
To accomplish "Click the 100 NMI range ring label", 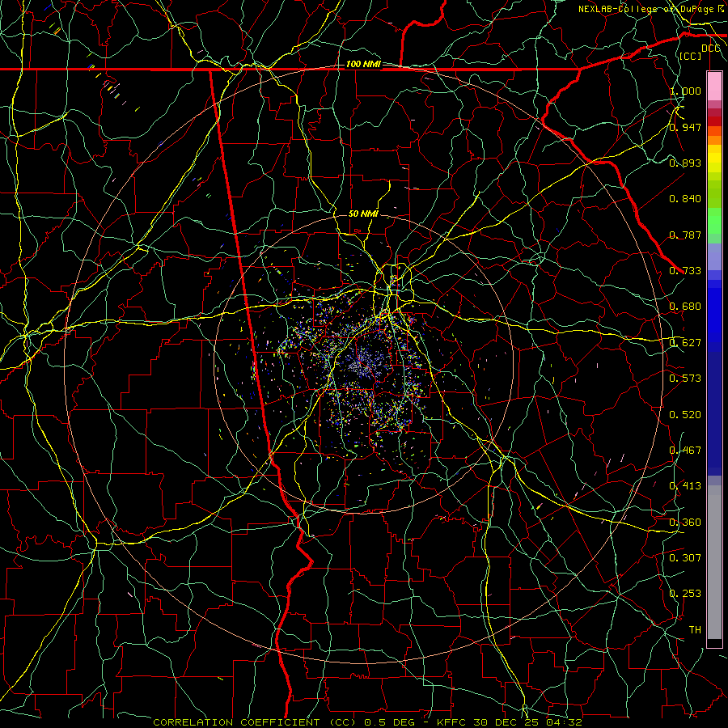I will (363, 64).
